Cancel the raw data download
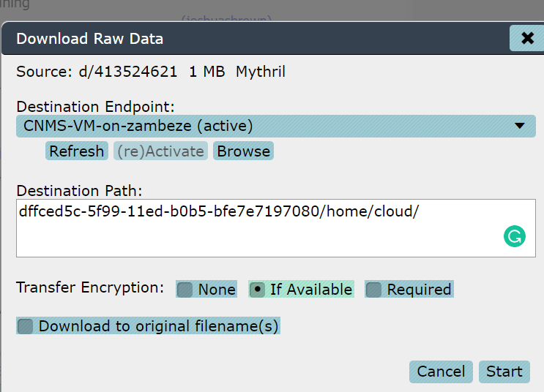This screenshot has width=544, height=392. click(x=441, y=372)
